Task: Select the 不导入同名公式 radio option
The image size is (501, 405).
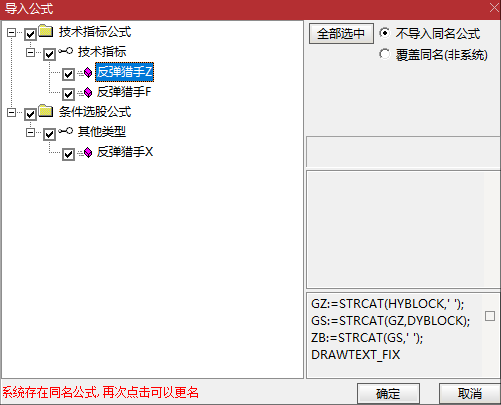Action: [x=385, y=33]
